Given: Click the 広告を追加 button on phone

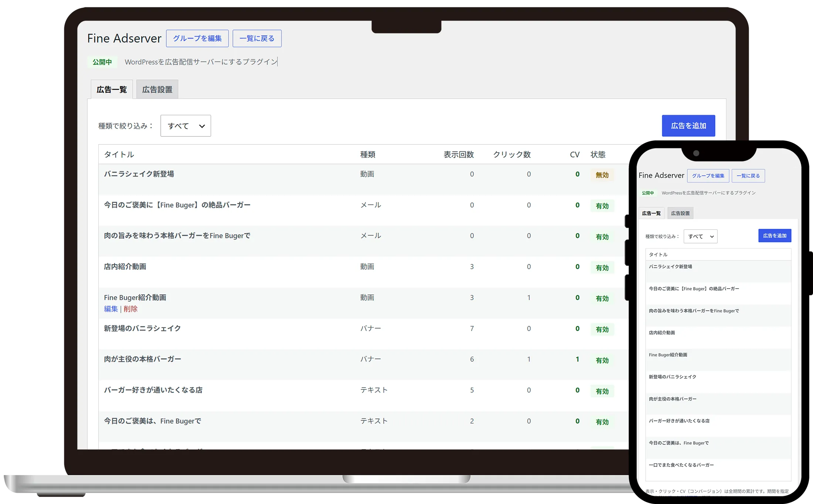Looking at the screenshot, I should point(775,235).
